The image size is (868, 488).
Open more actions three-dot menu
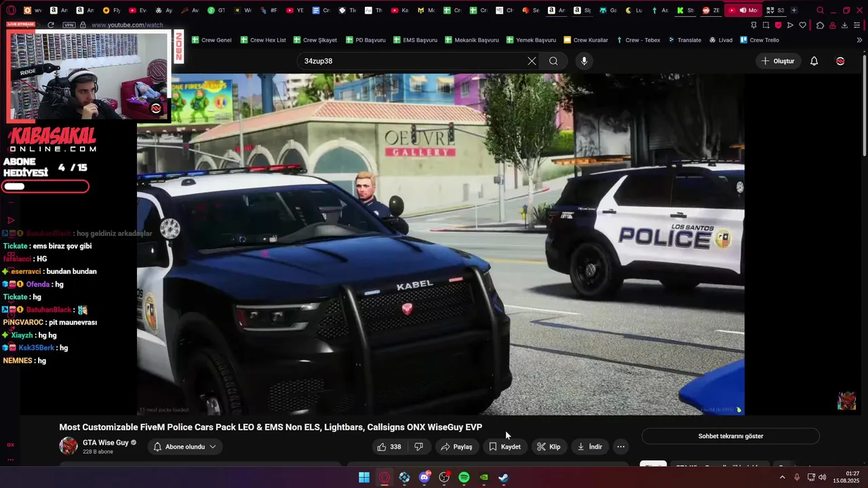620,447
